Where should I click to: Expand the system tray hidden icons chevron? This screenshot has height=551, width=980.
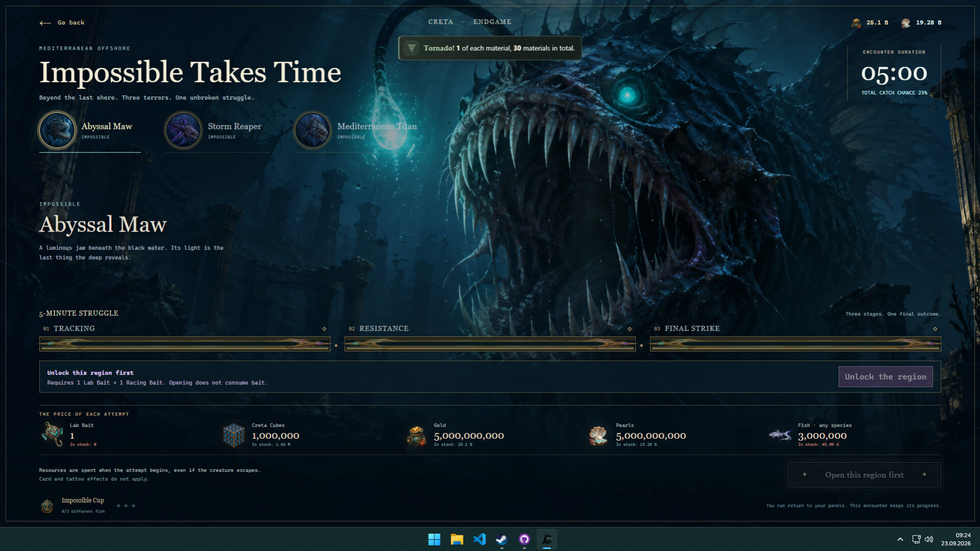click(900, 539)
